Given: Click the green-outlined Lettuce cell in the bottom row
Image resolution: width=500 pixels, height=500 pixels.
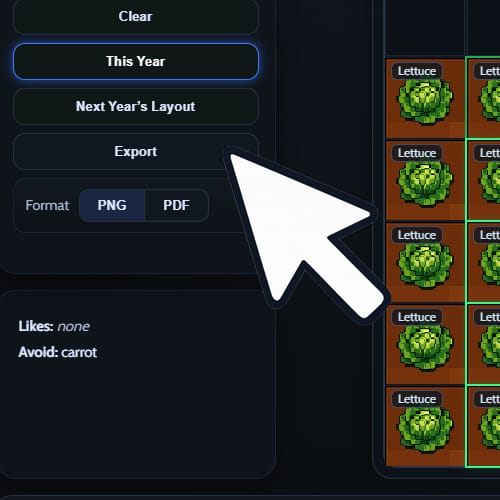Looking at the screenshot, I should pos(483,426).
